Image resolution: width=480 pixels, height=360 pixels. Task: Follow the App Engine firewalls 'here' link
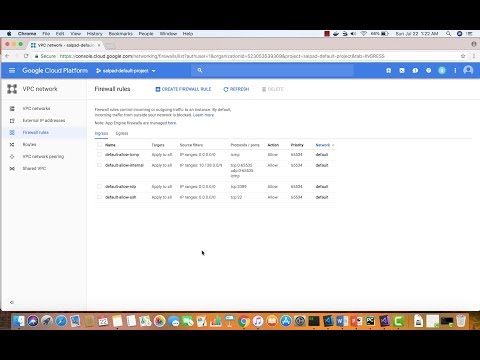(x=172, y=123)
